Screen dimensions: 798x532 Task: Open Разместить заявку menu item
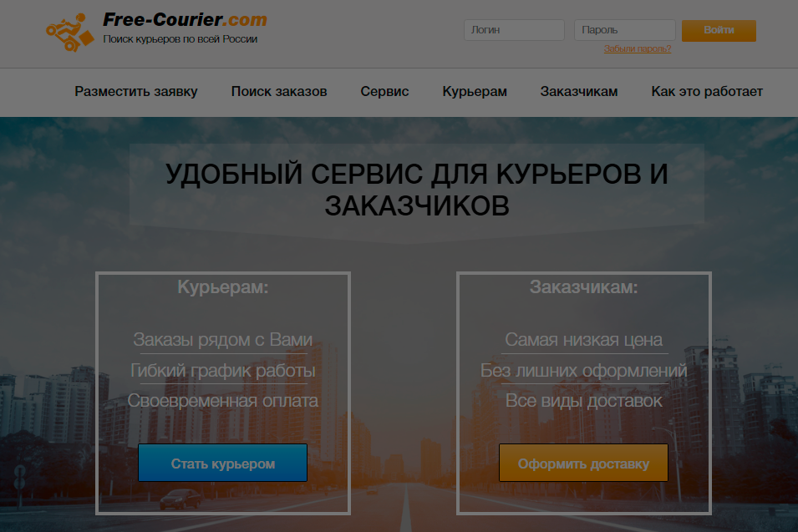136,92
